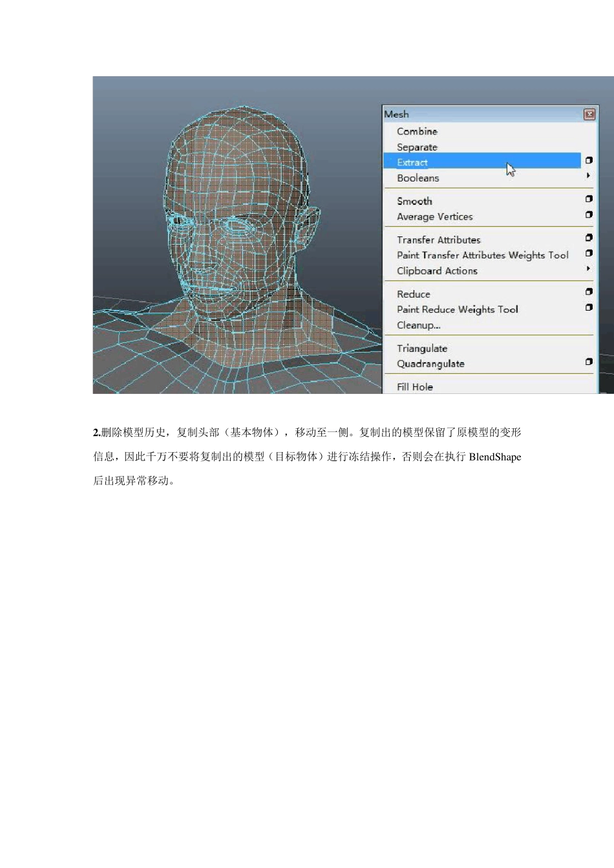Expand the Booleans submenu arrow
The image size is (614, 868).
coord(588,176)
